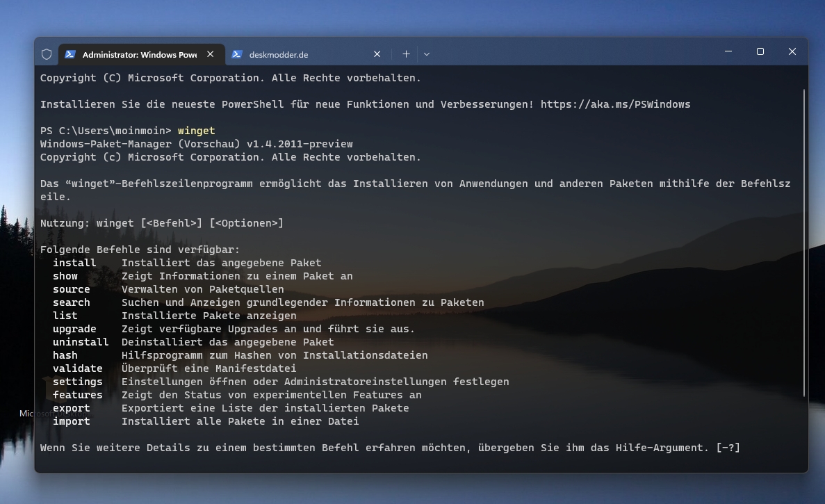Click the https://aka.ms/PSWindows link
Viewport: 825px width, 504px height.
616,104
